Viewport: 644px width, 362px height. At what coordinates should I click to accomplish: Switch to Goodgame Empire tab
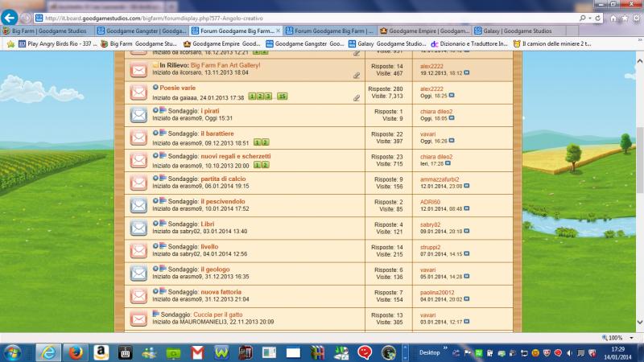424,31
